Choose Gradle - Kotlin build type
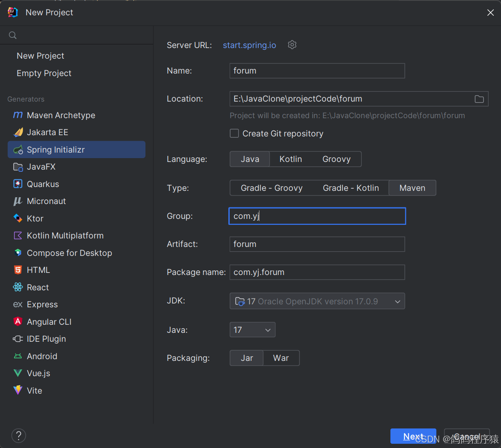 pos(351,188)
